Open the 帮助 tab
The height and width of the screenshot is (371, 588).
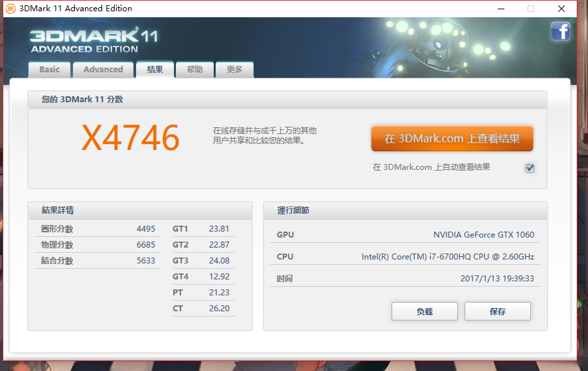[194, 70]
